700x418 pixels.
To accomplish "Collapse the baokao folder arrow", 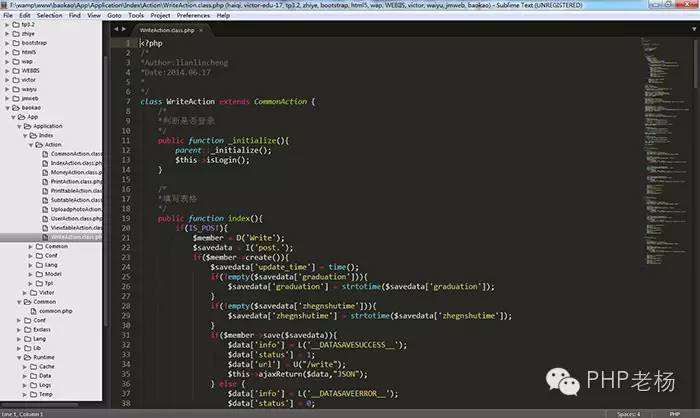I will pyautogui.click(x=7, y=108).
